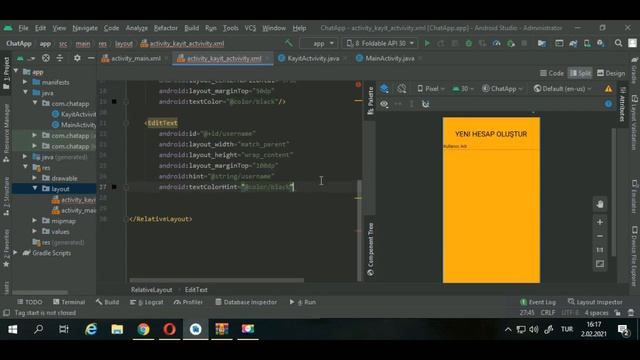The height and width of the screenshot is (360, 640).
Task: Open the Refactor menu
Action: point(166,28)
